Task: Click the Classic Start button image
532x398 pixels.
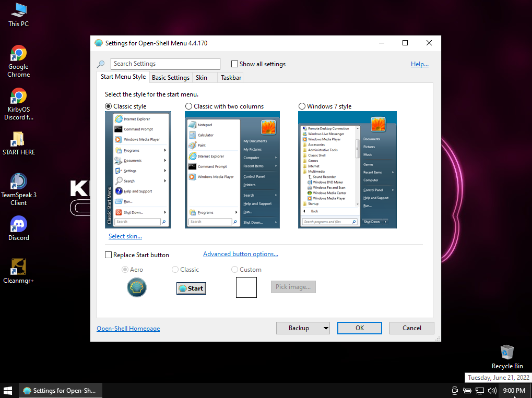Action: (x=191, y=288)
